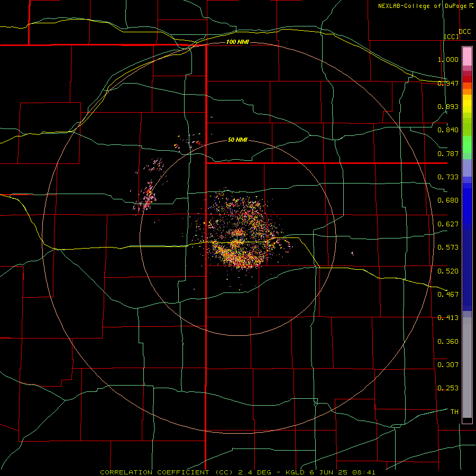Screen dimensions: 476x476
Task: Click the pink top segment of the color bar
Action: pos(467,56)
